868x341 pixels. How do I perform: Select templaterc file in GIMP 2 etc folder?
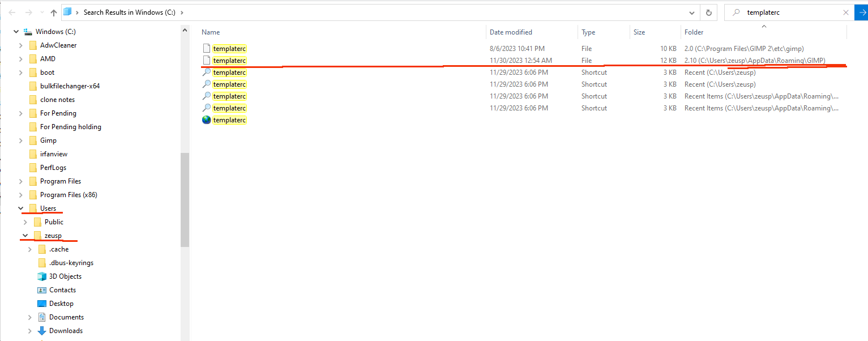coord(229,49)
